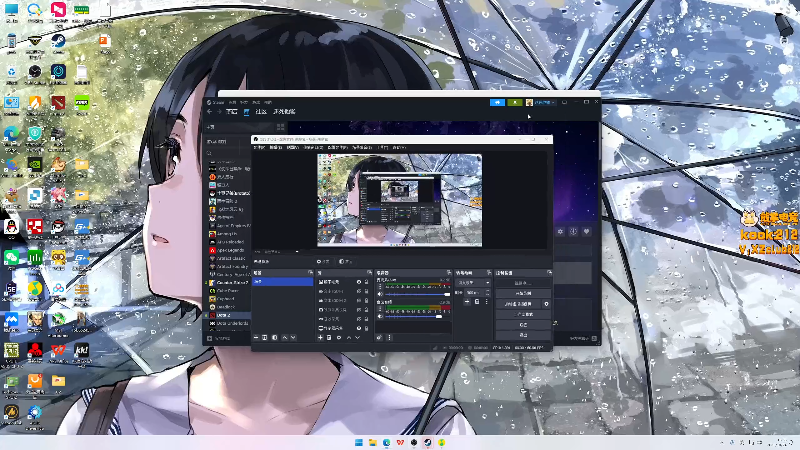Show the hidden third source via eye icon

coord(359,301)
